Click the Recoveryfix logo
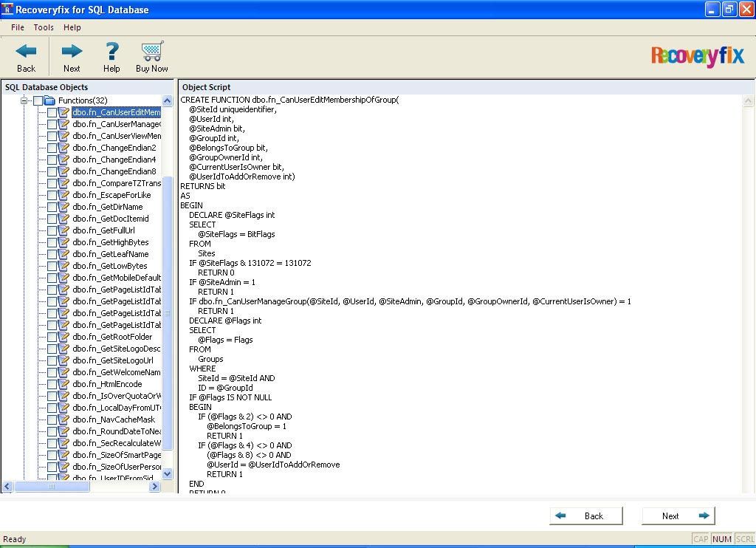756x548 pixels. (x=697, y=56)
